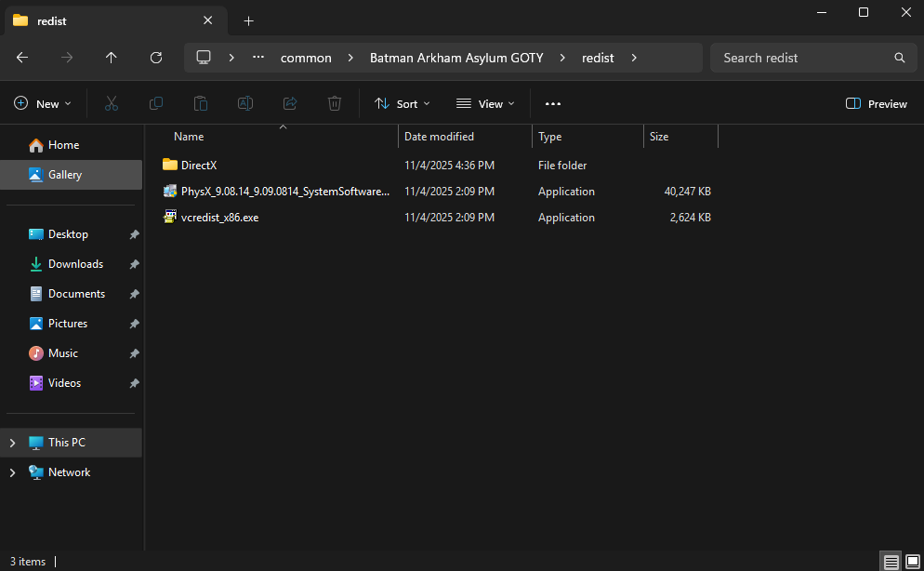Open the Sort dropdown menu

point(403,103)
